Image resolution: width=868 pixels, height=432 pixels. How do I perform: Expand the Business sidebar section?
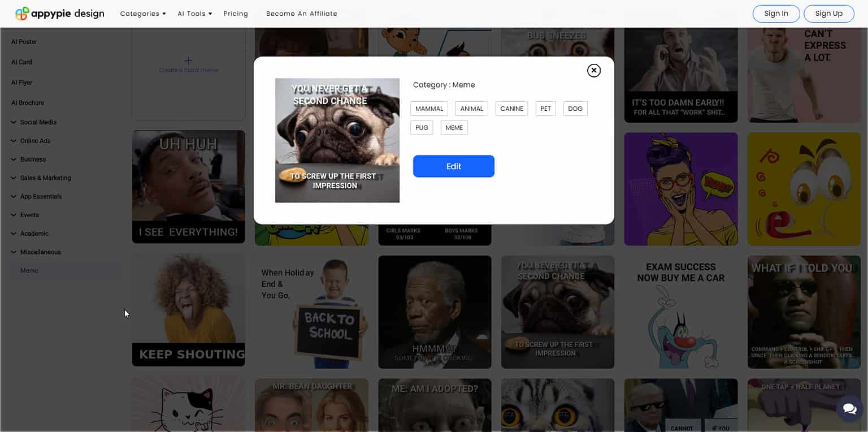pos(33,159)
